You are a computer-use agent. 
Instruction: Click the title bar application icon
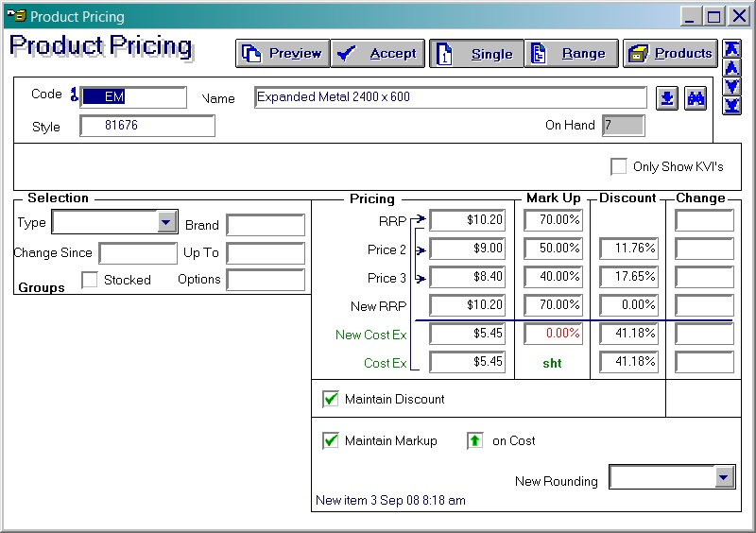click(16, 16)
